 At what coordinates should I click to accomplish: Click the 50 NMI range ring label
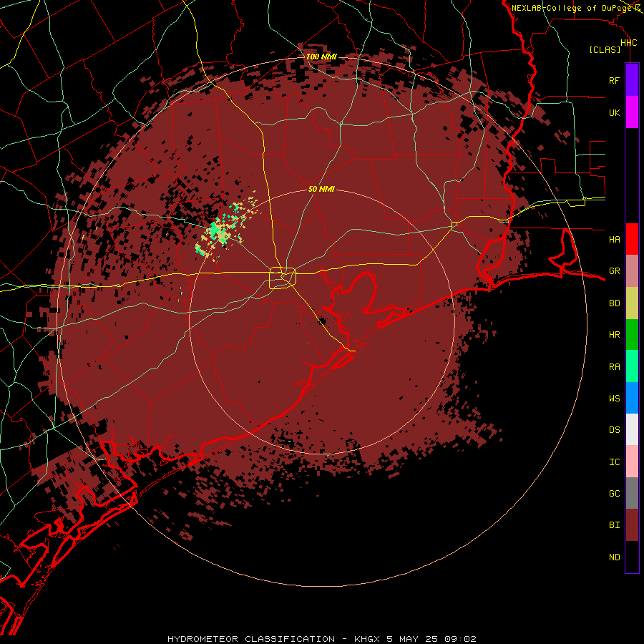point(321,189)
